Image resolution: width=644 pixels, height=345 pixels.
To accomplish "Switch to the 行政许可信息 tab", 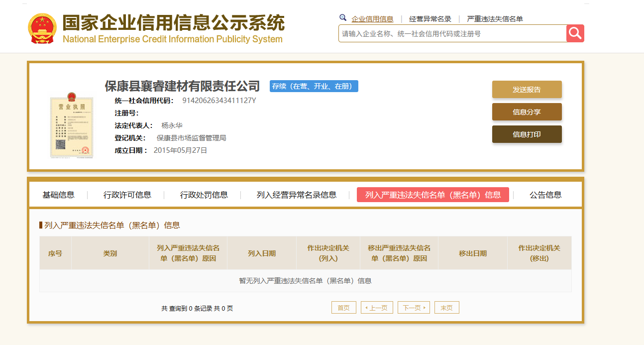I will [127, 195].
